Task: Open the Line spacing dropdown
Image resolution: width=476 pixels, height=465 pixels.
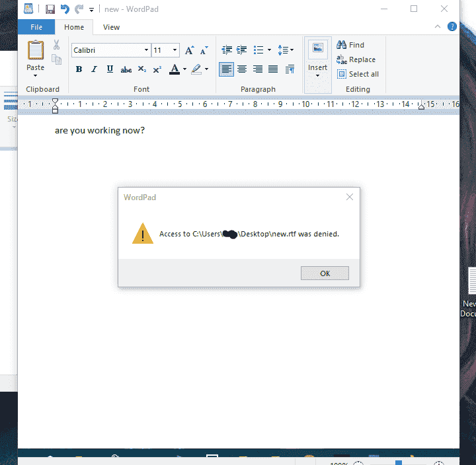Action: coord(286,50)
